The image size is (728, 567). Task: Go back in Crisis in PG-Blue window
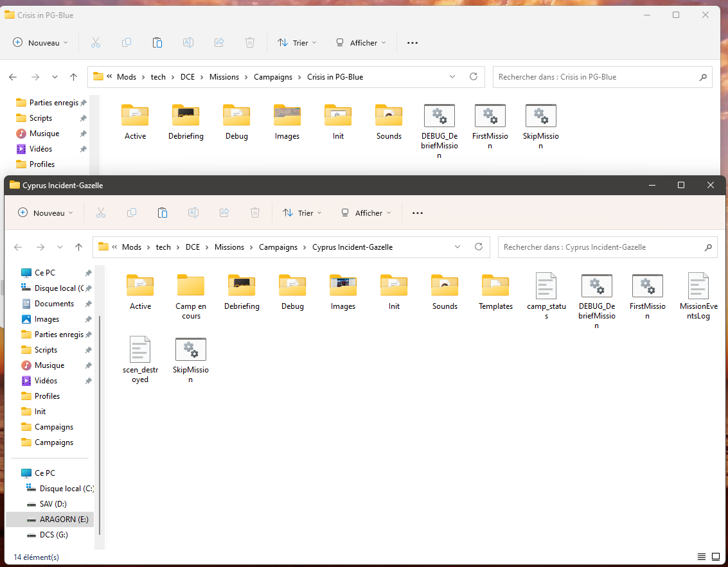point(13,77)
